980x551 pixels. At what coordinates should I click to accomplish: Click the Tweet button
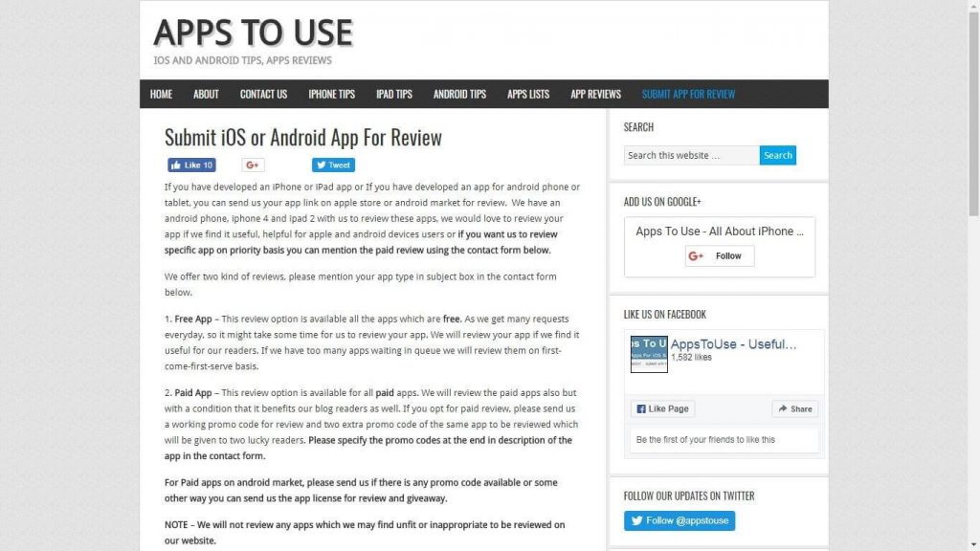click(333, 165)
